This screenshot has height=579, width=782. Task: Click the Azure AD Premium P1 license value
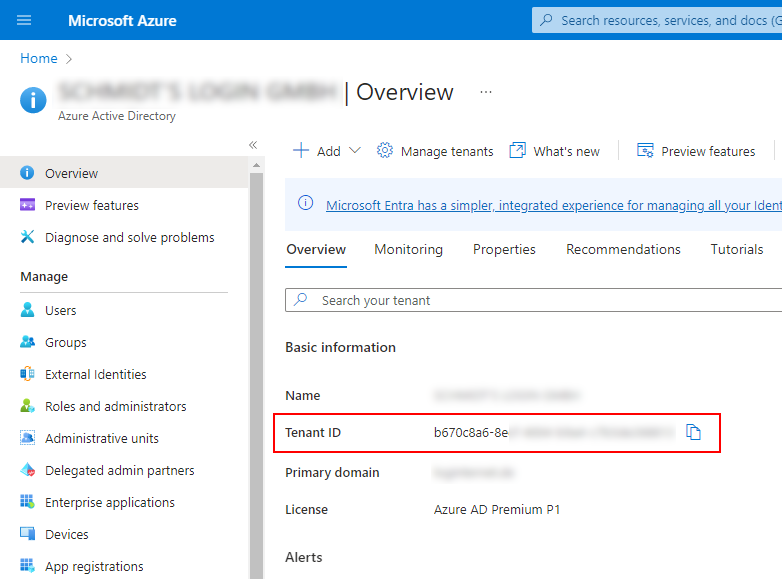(497, 509)
